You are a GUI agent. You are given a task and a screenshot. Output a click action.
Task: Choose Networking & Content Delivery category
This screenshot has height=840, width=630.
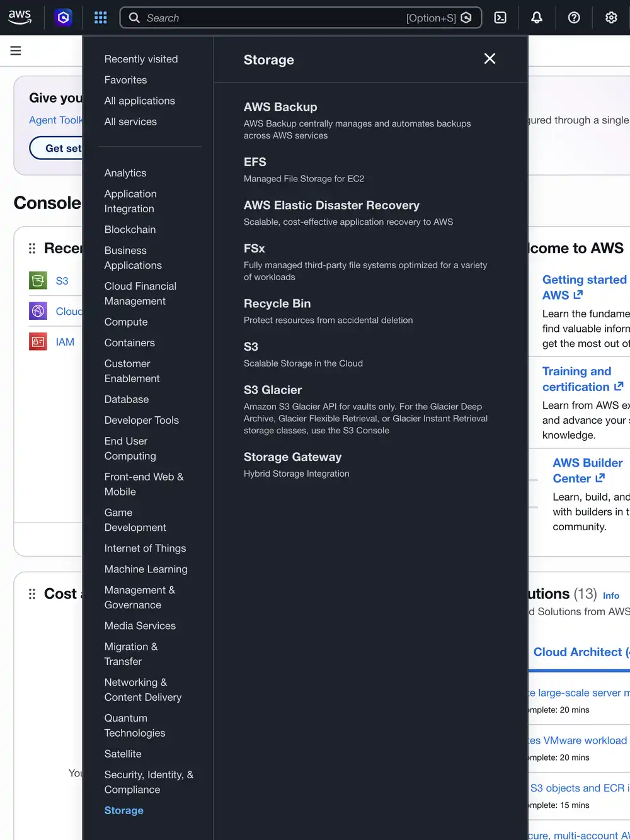tap(142, 691)
